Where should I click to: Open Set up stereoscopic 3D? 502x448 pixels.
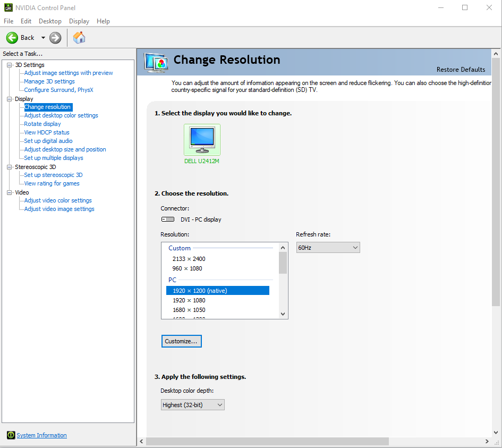coord(53,175)
